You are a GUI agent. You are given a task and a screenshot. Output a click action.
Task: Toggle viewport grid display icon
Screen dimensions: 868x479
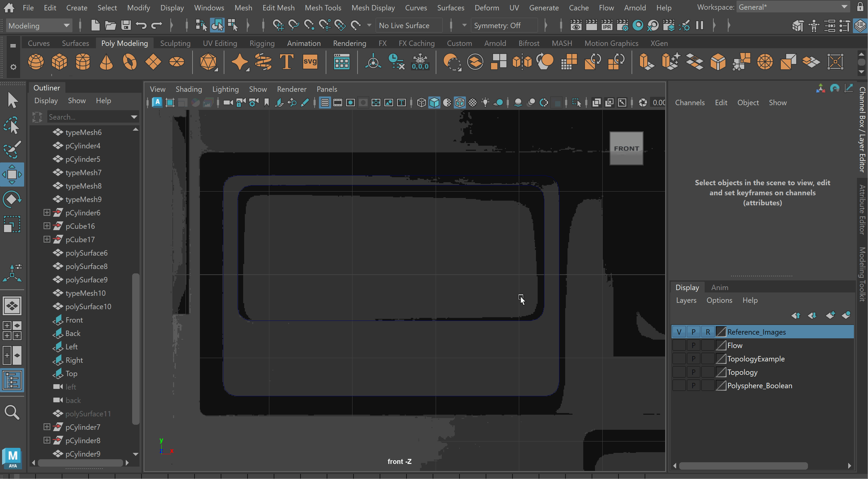tap(325, 103)
